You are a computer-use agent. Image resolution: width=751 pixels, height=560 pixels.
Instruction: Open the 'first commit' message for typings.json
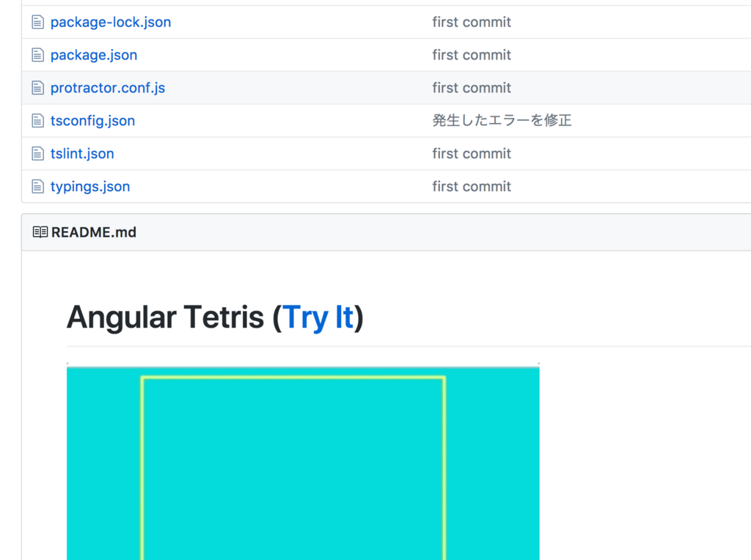472,186
